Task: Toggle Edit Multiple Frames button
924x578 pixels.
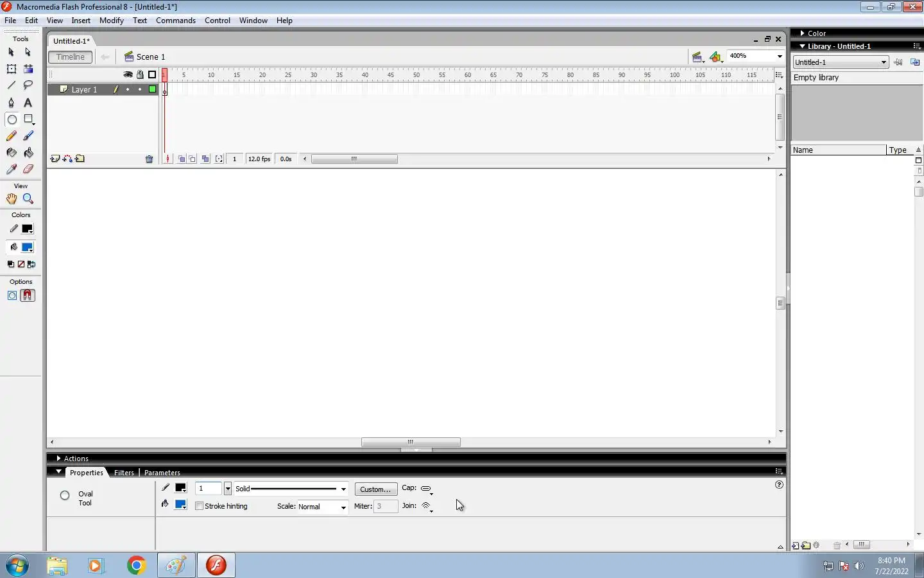Action: coord(205,159)
